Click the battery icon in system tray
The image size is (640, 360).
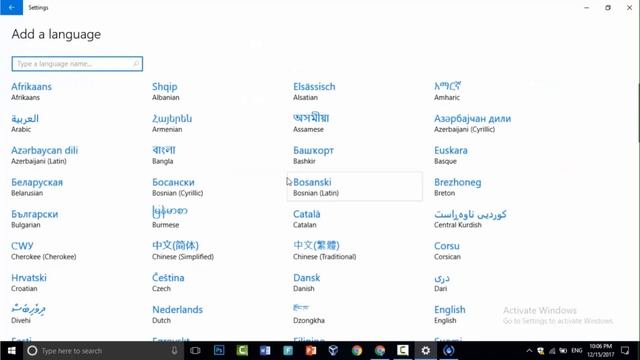[563, 351]
